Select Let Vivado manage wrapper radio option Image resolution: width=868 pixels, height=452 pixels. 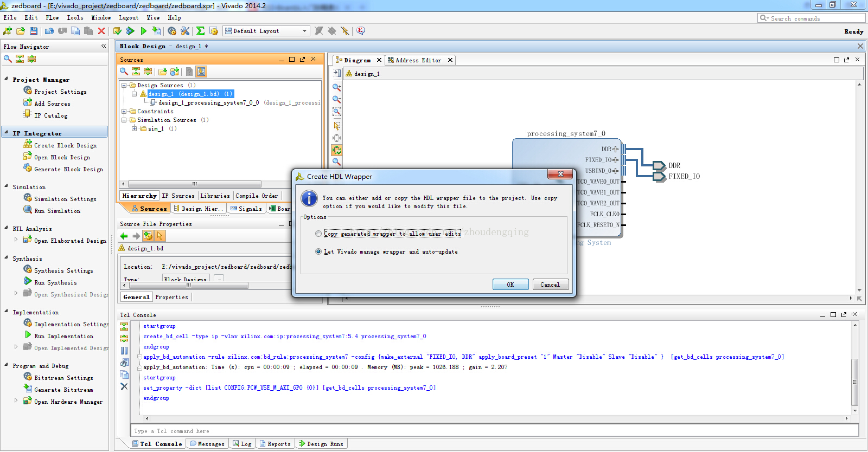click(x=318, y=251)
